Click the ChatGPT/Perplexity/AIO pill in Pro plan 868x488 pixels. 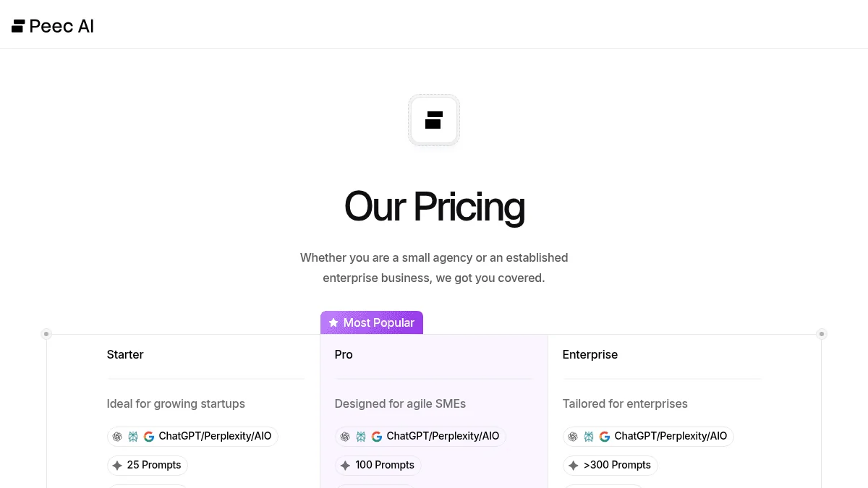tap(420, 436)
